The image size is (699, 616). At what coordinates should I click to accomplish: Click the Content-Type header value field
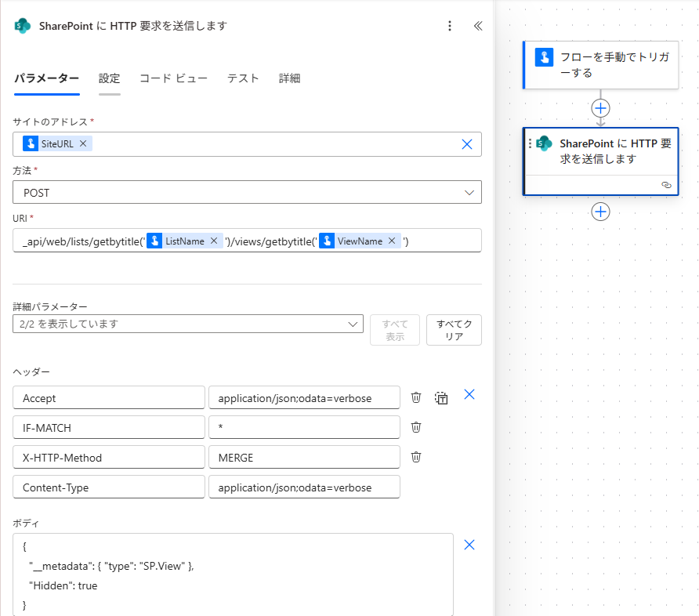(304, 487)
